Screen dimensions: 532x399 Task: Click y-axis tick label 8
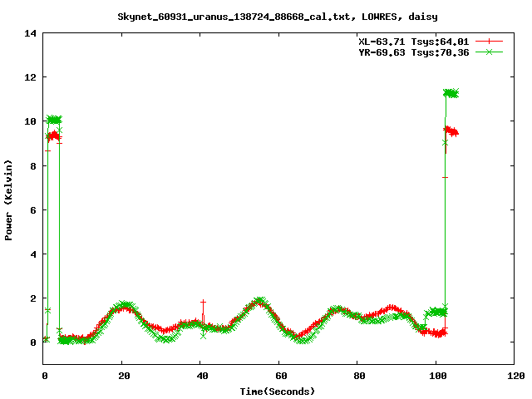(33, 166)
